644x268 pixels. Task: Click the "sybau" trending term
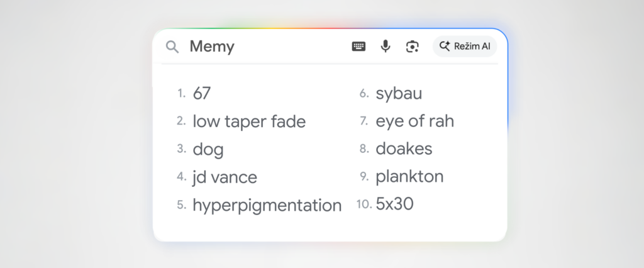pyautogui.click(x=399, y=94)
